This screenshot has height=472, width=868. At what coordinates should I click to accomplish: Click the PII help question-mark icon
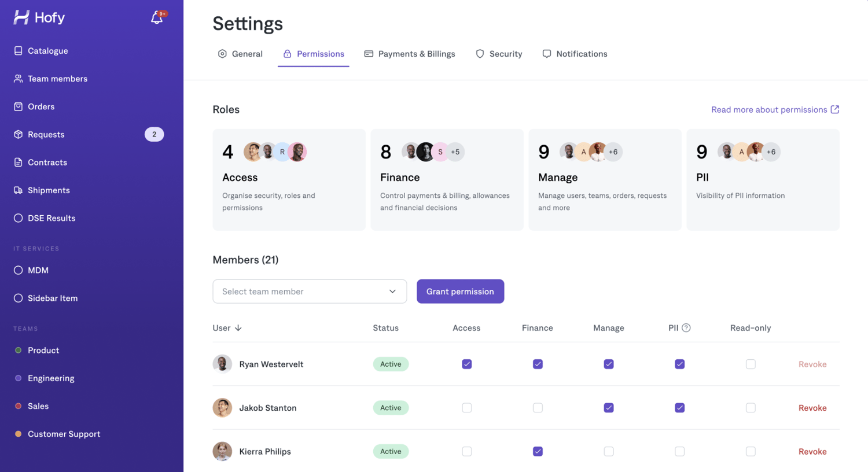pyautogui.click(x=686, y=328)
